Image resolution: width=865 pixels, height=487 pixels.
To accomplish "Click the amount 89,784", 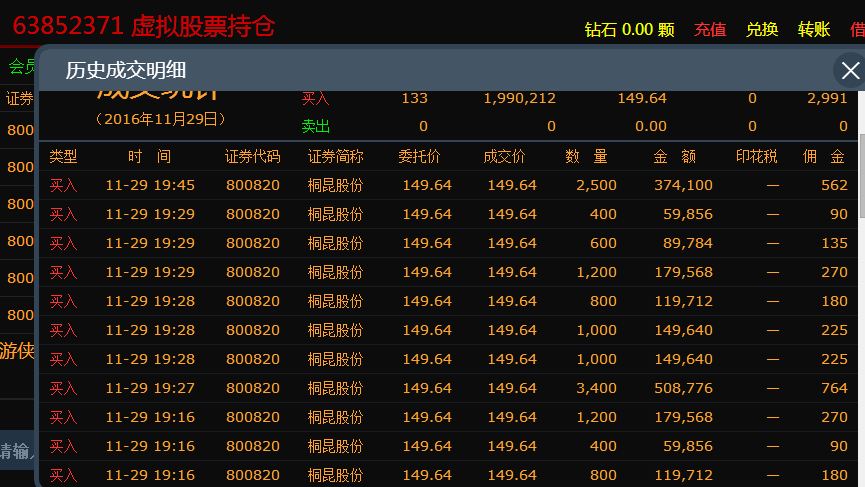I will pyautogui.click(x=688, y=243).
